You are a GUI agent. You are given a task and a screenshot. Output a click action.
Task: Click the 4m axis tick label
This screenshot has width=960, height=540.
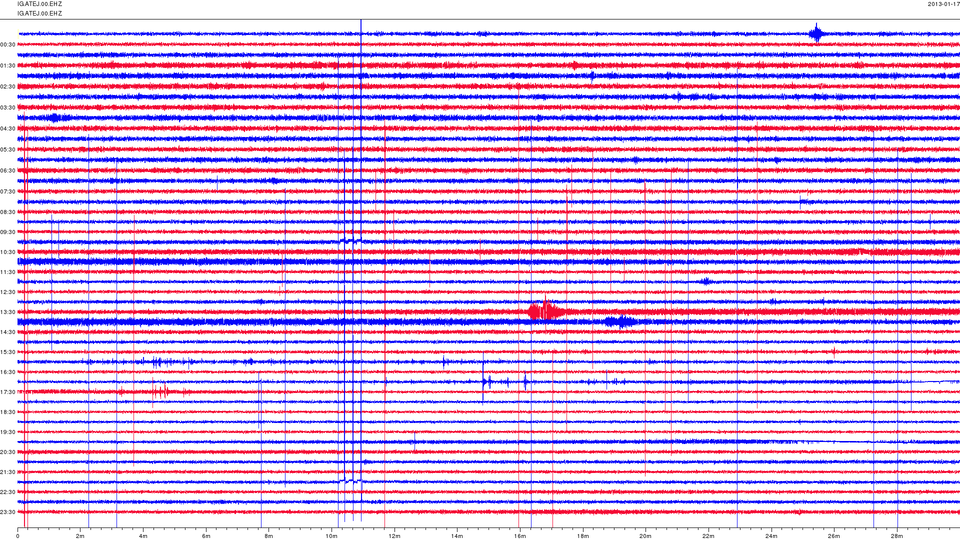(x=143, y=536)
